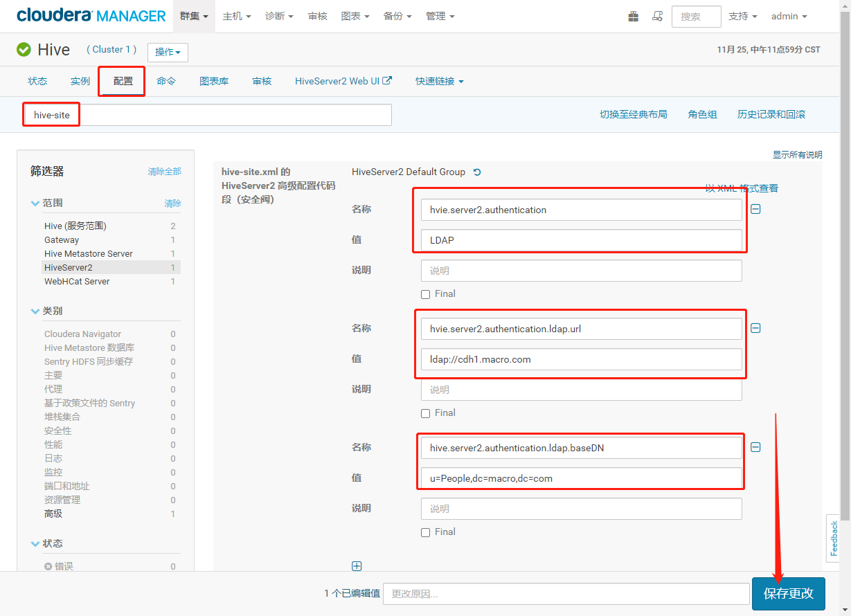The width and height of the screenshot is (851, 616).
Task: Click the reset-to-default arrow beside HiveServer2 Default Group
Action: (477, 172)
